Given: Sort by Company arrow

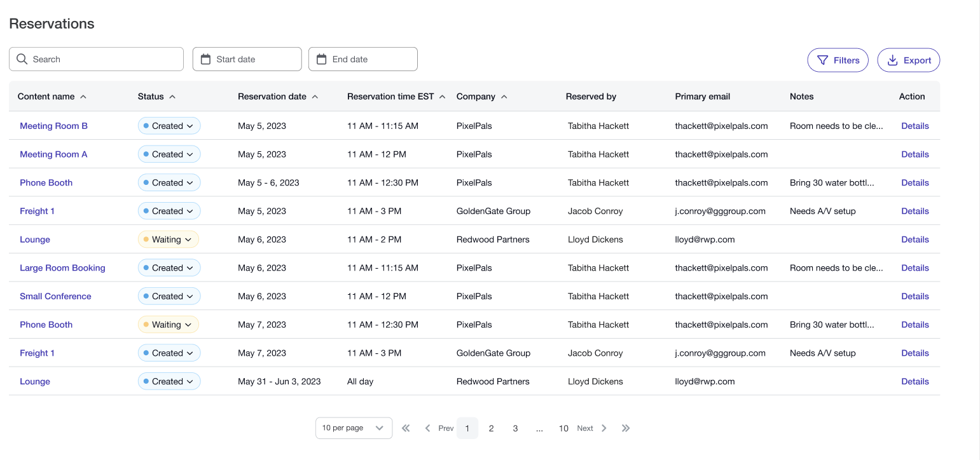Looking at the screenshot, I should pyautogui.click(x=504, y=97).
